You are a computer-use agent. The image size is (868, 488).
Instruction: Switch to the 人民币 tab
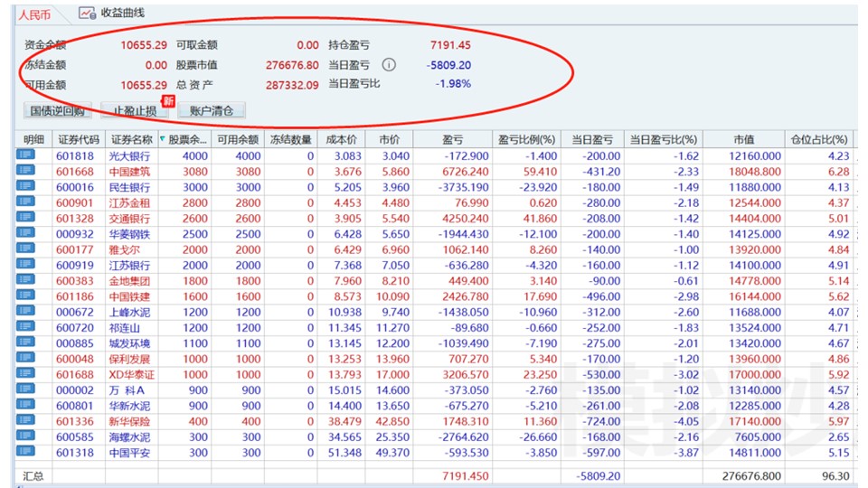point(34,15)
